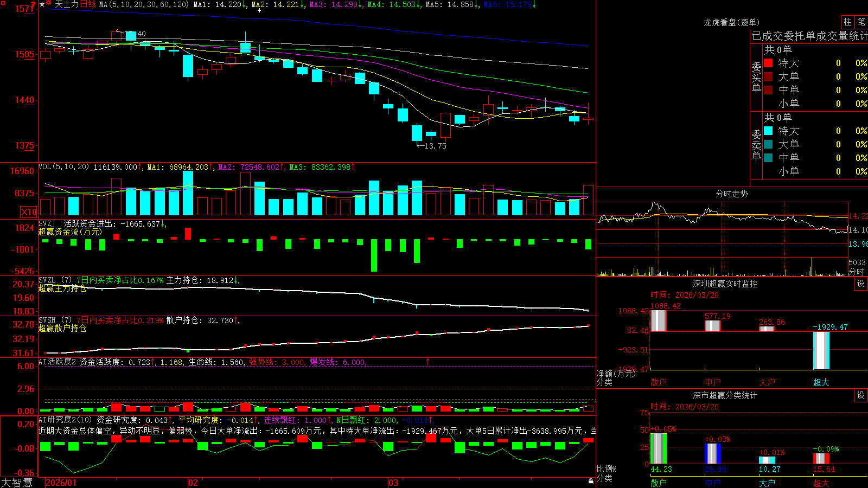The height and width of the screenshot is (488, 868).
Task: Click the red question mark icon
Action: click(x=34, y=4)
